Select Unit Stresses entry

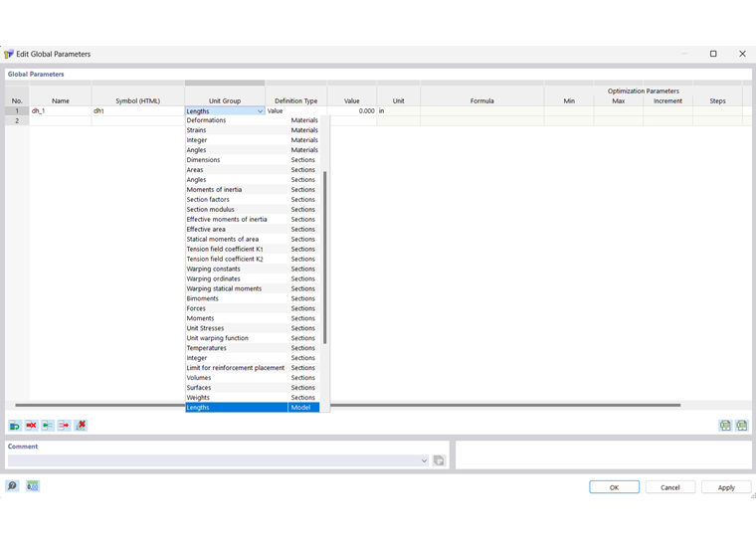point(252,328)
